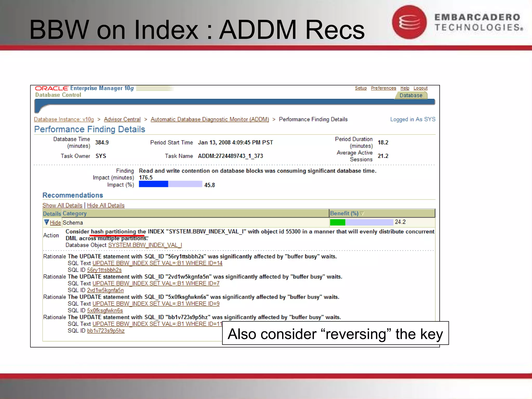The image size is (532, 399).
Task: Open SQL ID 56ry1ttsbbh2s link
Action: (104, 270)
